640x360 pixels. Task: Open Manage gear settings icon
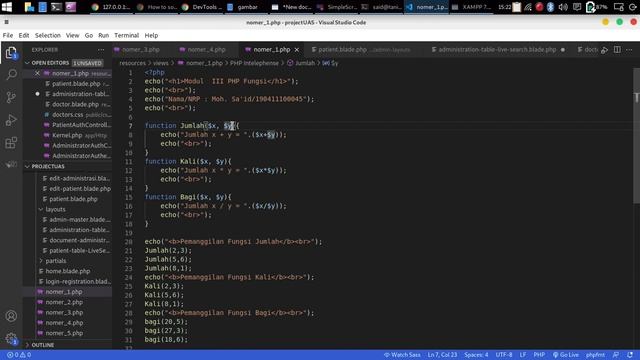pyautogui.click(x=11, y=338)
